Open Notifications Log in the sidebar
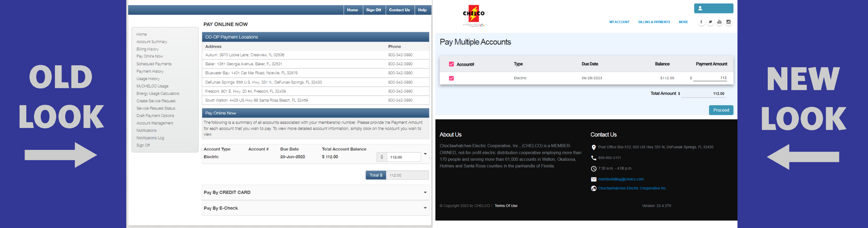 pyautogui.click(x=150, y=138)
